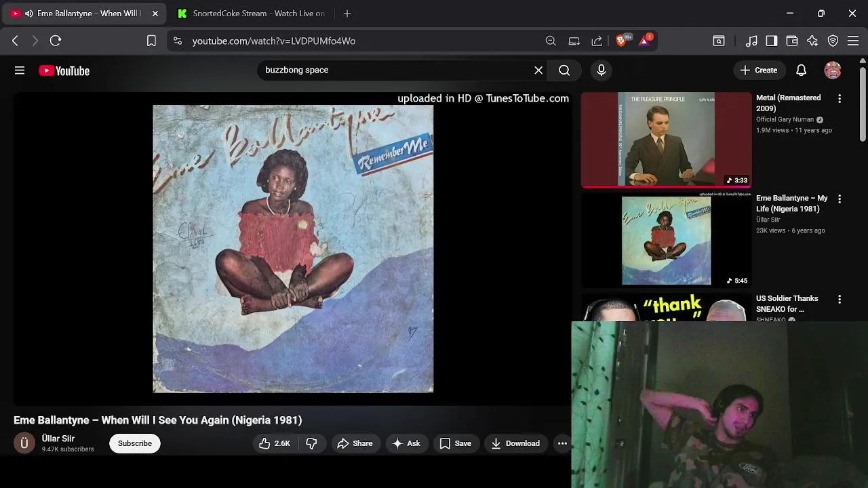Open YouTube notifications bell
This screenshot has height=488, width=868.
pyautogui.click(x=801, y=70)
